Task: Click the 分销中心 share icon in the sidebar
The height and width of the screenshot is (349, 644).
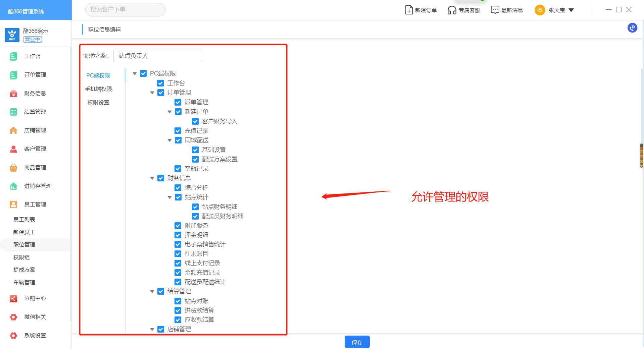Action: pyautogui.click(x=13, y=298)
